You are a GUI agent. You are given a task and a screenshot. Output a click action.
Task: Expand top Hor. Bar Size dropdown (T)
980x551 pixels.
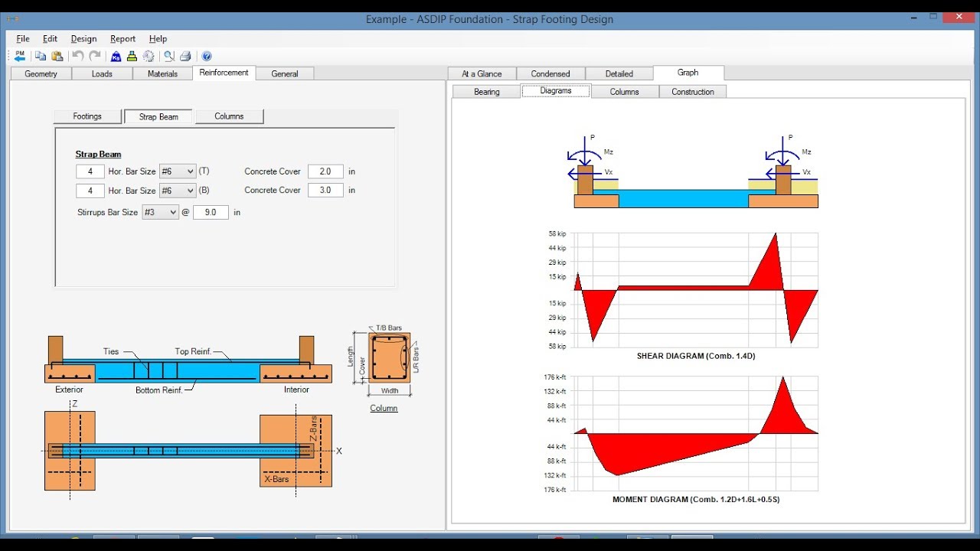(191, 171)
